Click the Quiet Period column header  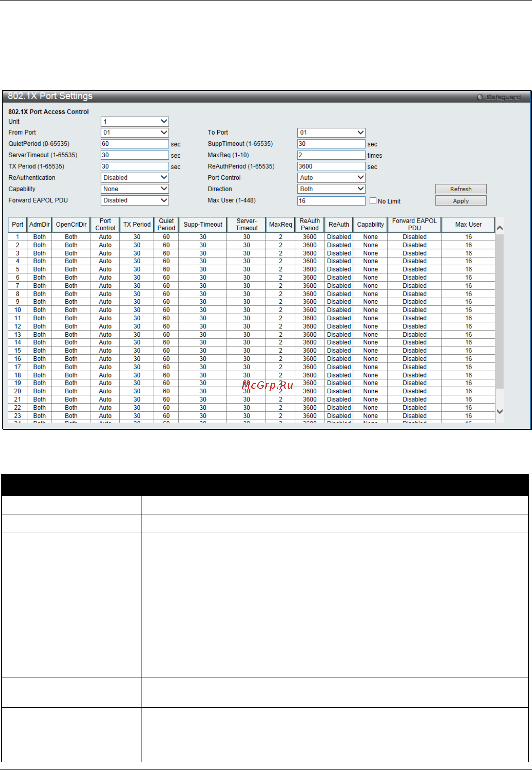coord(166,225)
